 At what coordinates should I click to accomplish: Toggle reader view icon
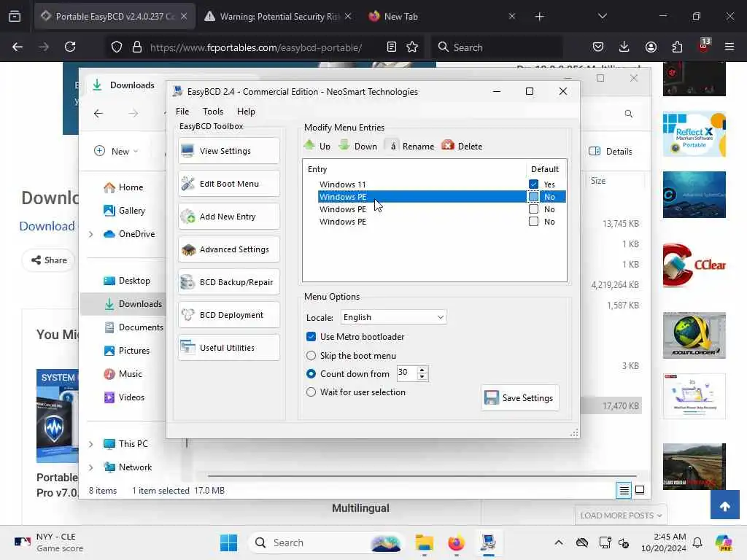click(x=392, y=47)
